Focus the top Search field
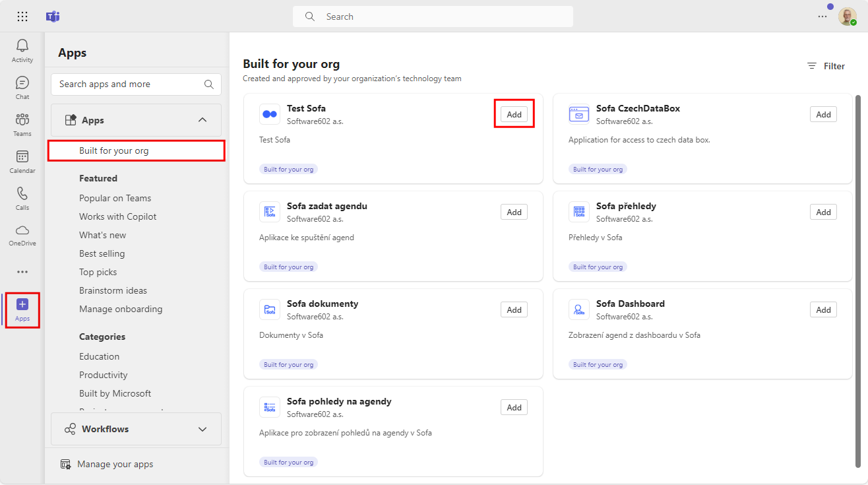This screenshot has width=868, height=485. (x=433, y=16)
